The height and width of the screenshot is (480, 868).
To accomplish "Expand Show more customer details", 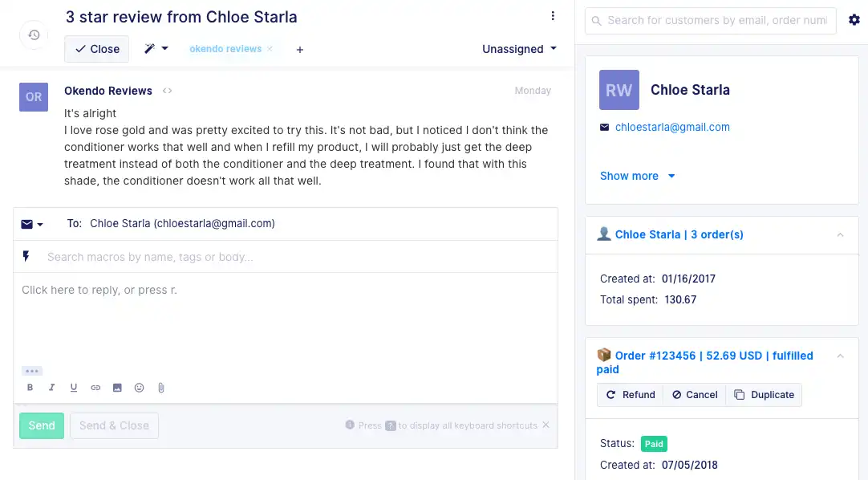I will [x=637, y=176].
